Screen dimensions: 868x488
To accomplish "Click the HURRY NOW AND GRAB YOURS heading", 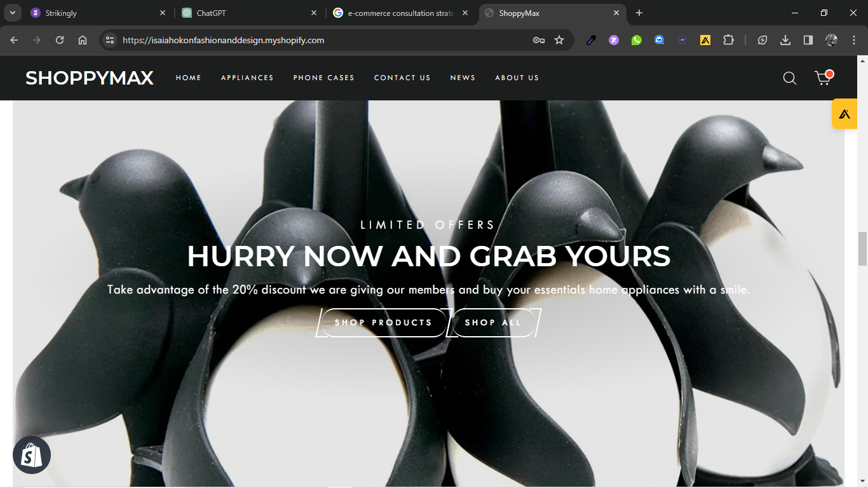I will (429, 256).
